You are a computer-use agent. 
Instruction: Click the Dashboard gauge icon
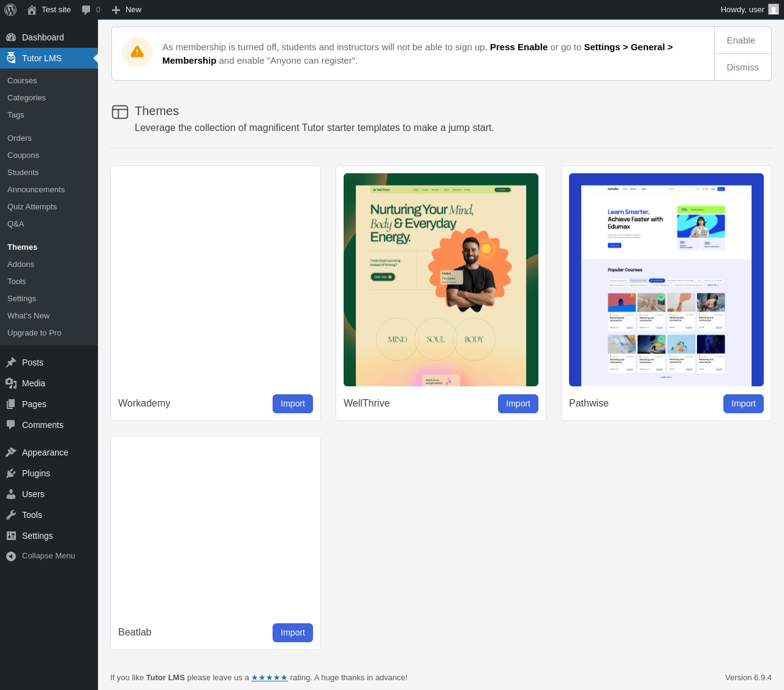(11, 37)
